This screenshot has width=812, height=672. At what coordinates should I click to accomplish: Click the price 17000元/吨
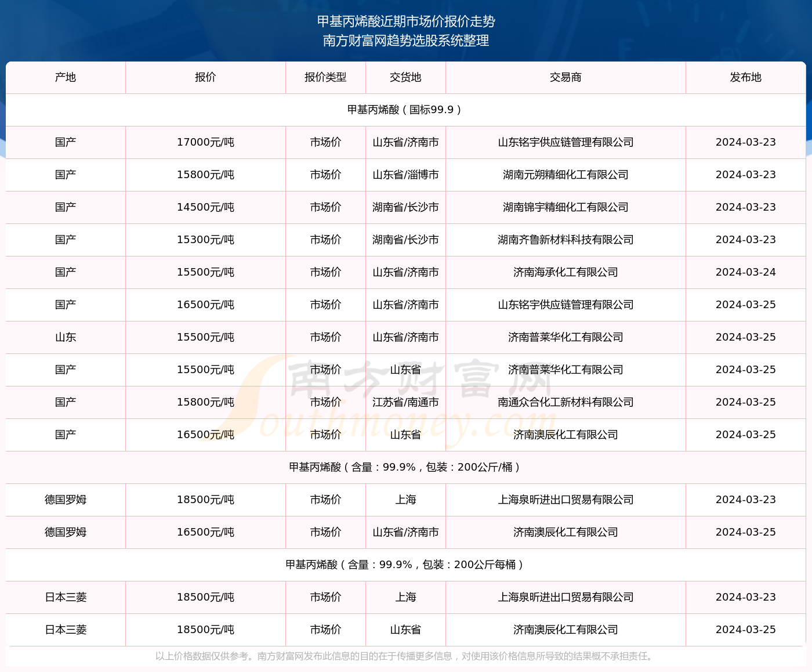(x=205, y=142)
